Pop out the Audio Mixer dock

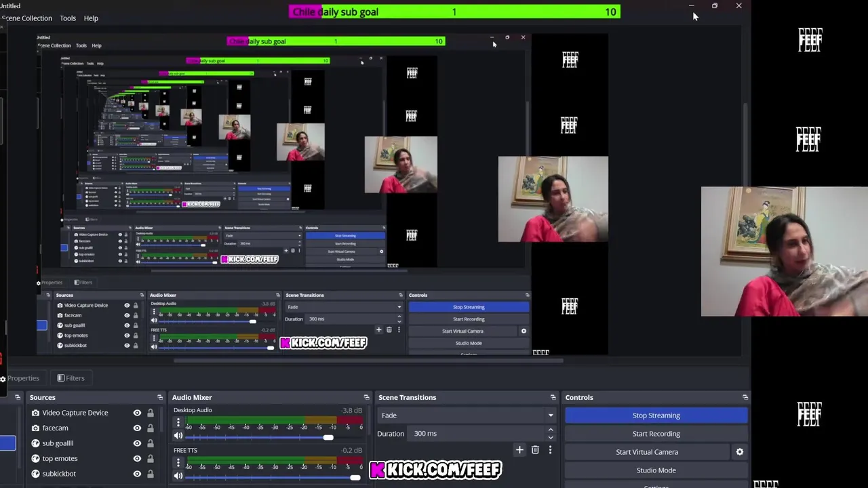point(366,397)
